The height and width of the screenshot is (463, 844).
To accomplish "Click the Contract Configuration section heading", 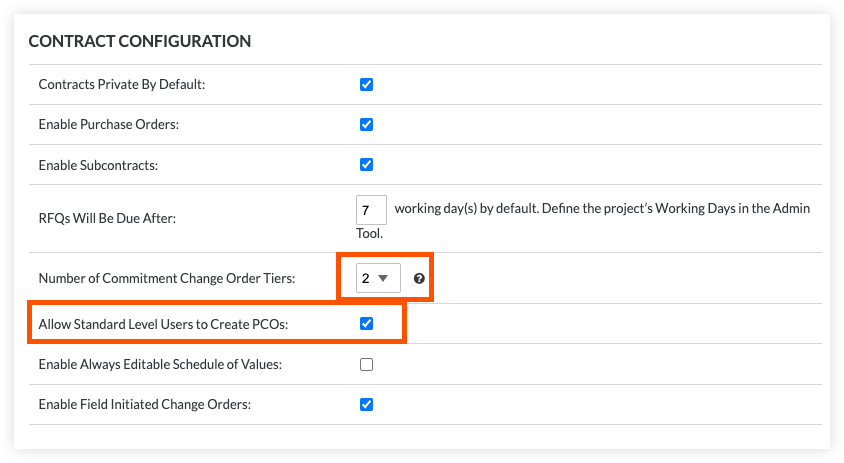I will tap(139, 42).
